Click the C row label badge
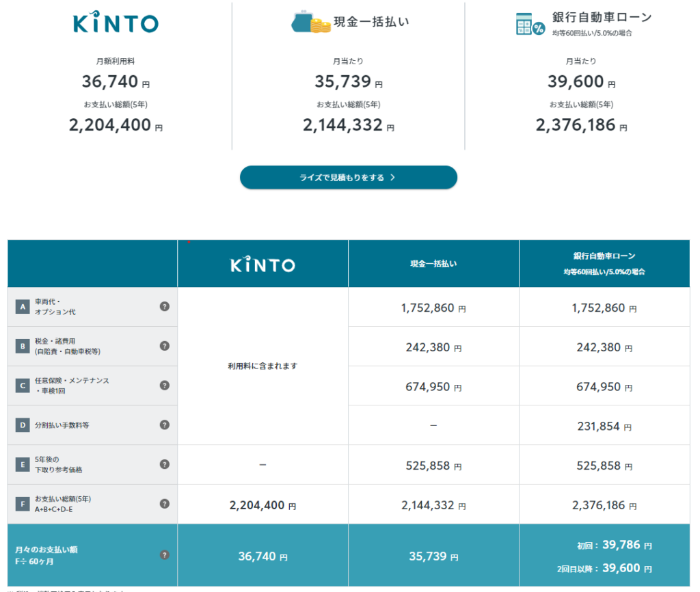This screenshot has width=700, height=592. tap(23, 386)
